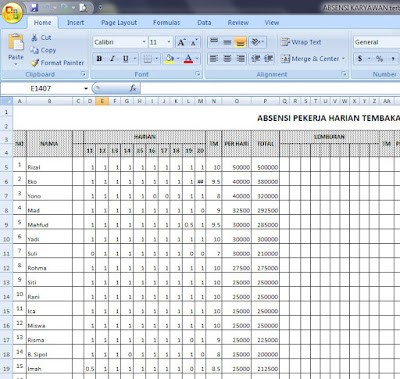Click Merge & Center button
The width and height of the screenshot is (400, 379).
(310, 59)
